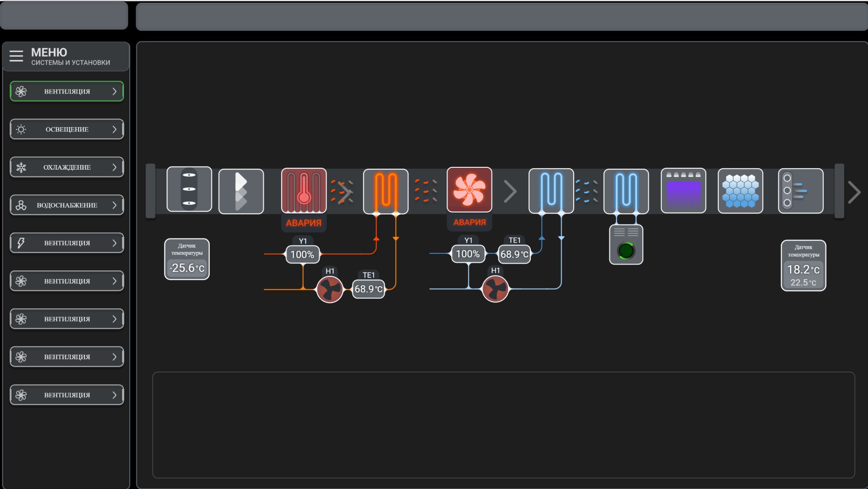
Task: Click the Y1 valve value showing 100%
Action: 302,254
